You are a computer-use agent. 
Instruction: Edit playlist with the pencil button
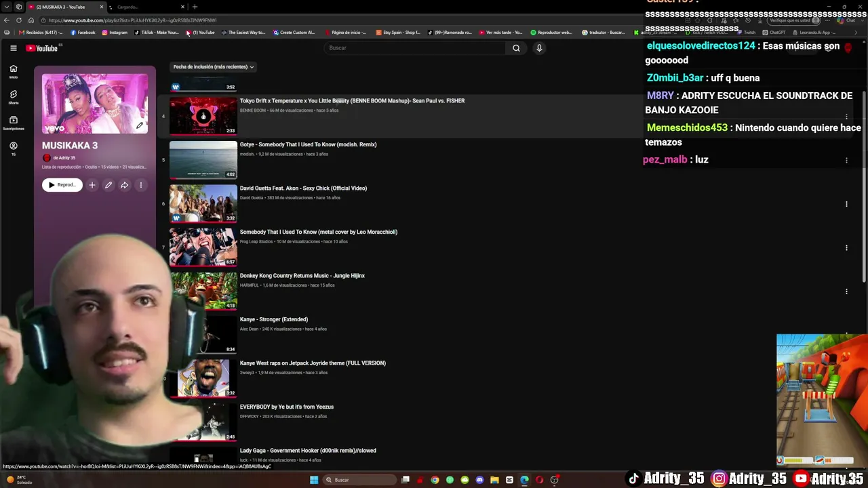pyautogui.click(x=108, y=185)
